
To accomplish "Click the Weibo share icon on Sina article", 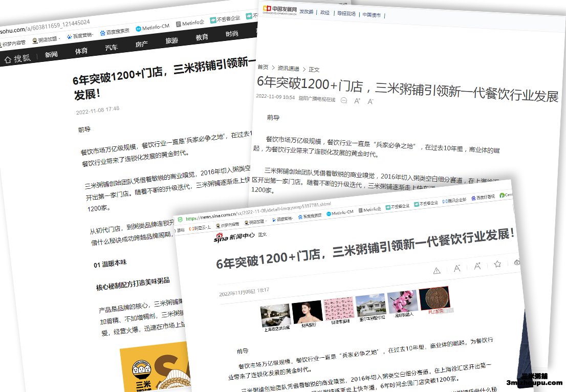I will (x=517, y=263).
